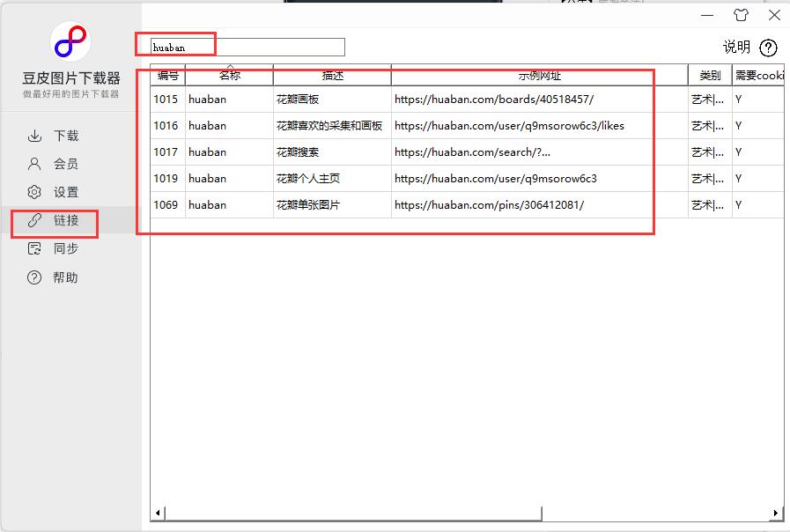Click the chain link icon beside 链接
The image size is (790, 532).
34,220
